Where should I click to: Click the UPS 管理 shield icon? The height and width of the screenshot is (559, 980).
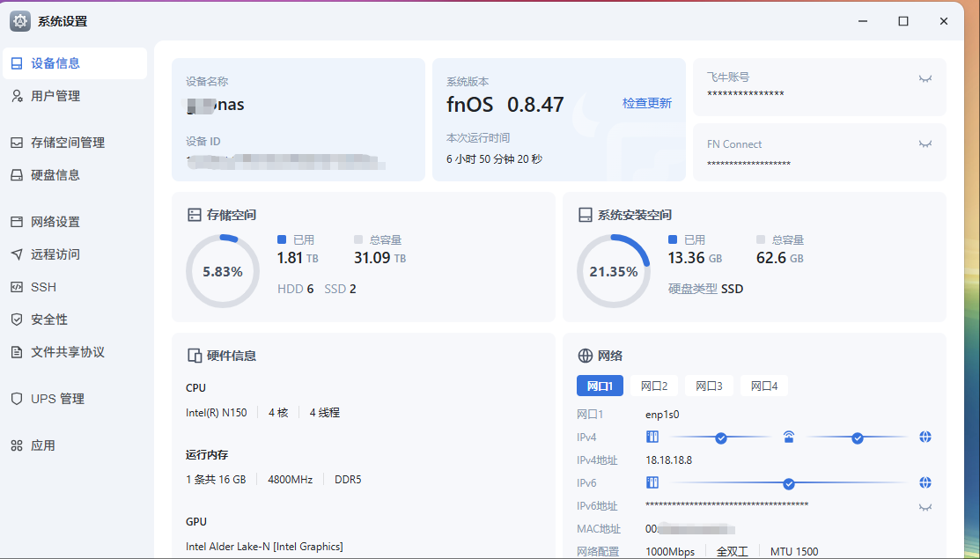pos(17,399)
